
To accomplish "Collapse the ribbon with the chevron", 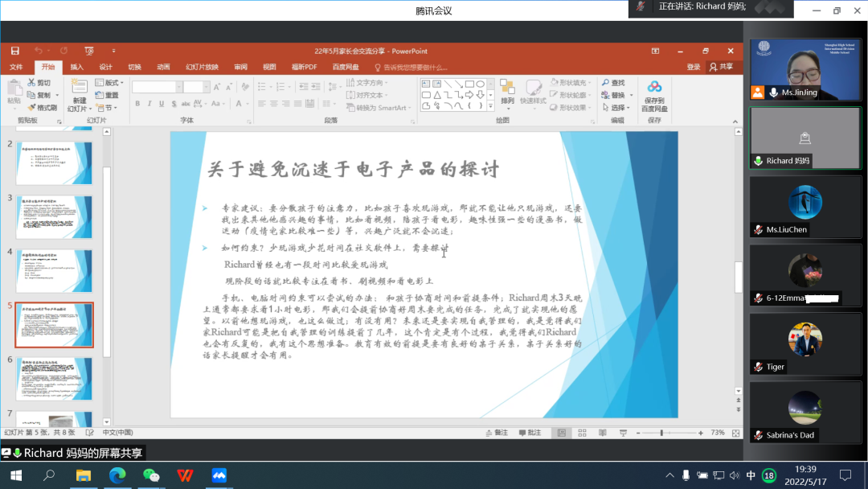I will (x=735, y=121).
